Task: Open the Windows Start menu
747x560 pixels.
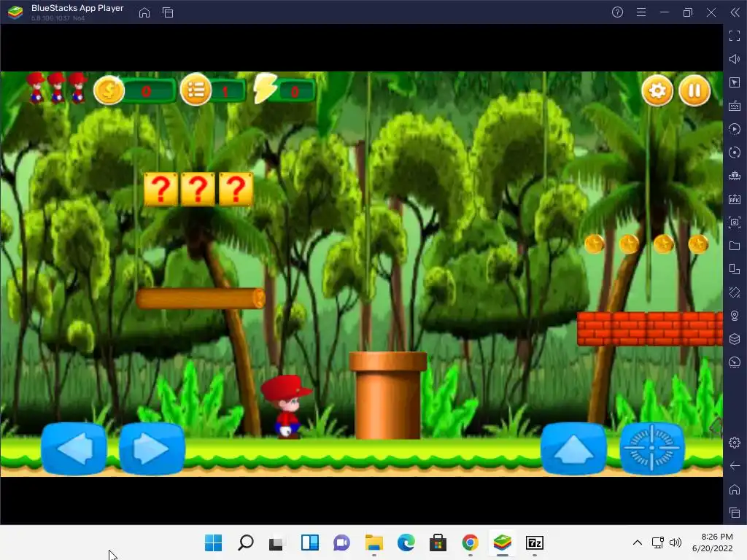Action: point(213,542)
